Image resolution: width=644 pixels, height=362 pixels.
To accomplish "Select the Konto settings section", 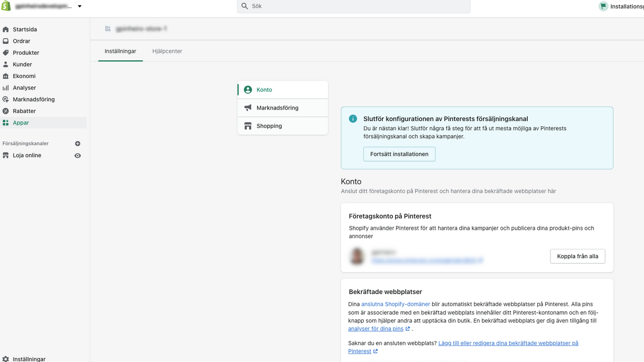I will 283,90.
